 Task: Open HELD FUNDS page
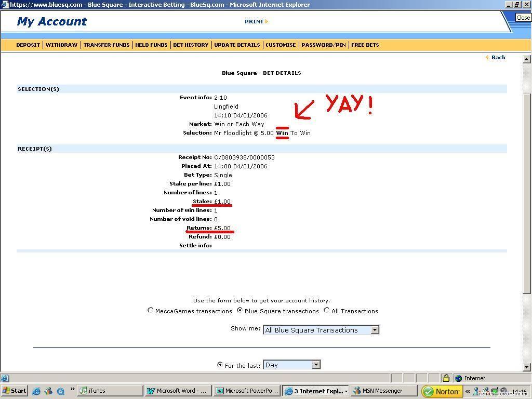click(151, 45)
